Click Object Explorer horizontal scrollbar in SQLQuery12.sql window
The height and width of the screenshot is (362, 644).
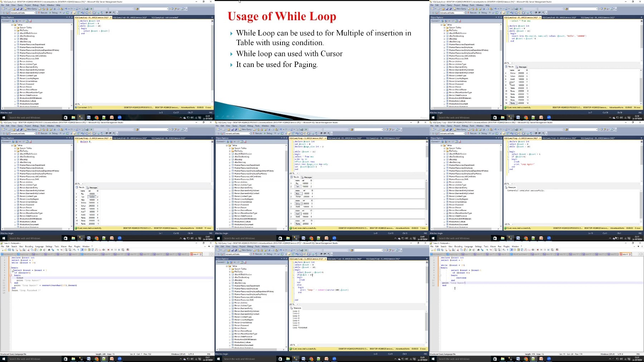point(250,349)
